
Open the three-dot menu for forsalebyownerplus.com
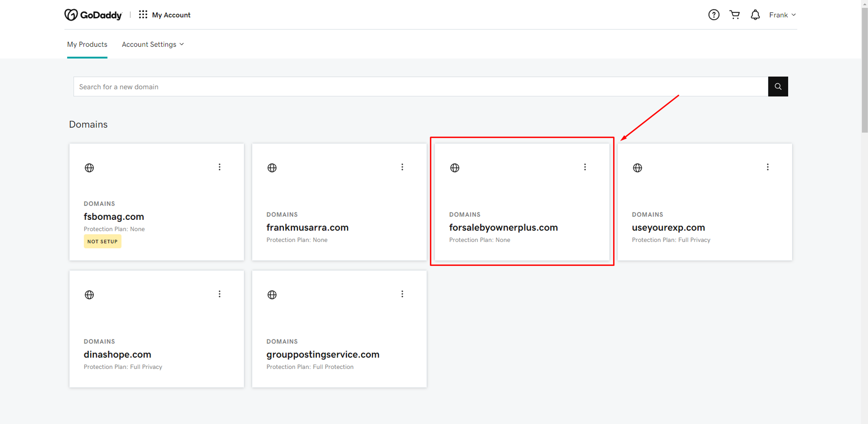coord(585,167)
